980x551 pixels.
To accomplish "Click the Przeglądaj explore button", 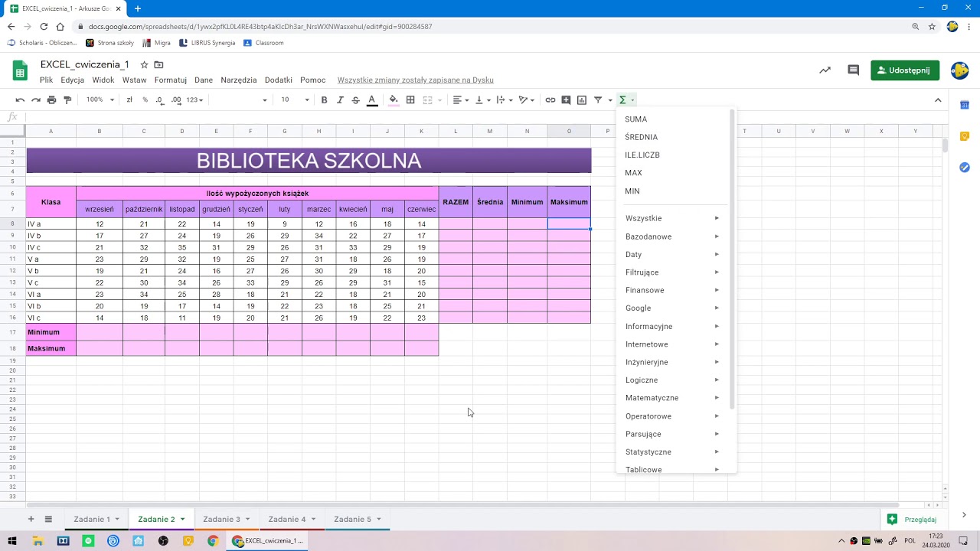I will 913,519.
